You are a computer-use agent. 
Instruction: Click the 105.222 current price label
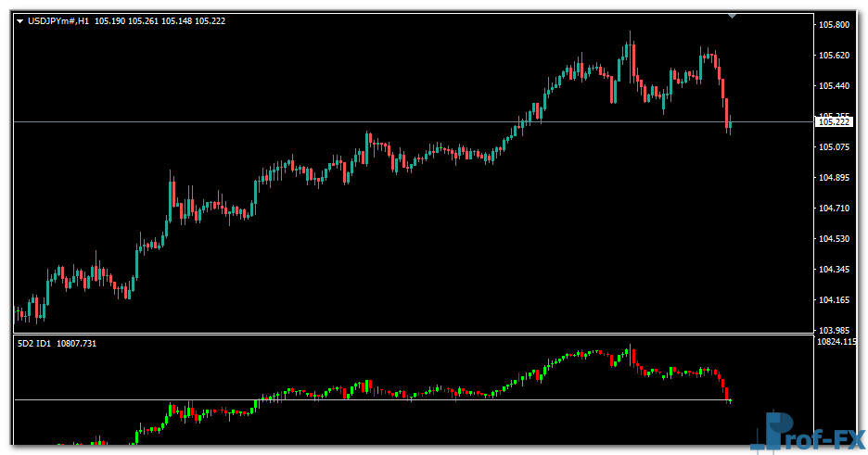pos(833,121)
